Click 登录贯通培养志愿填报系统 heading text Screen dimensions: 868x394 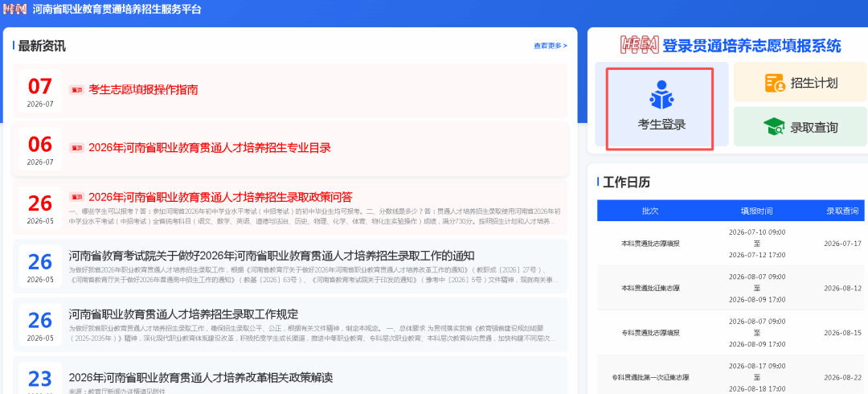pyautogui.click(x=751, y=46)
